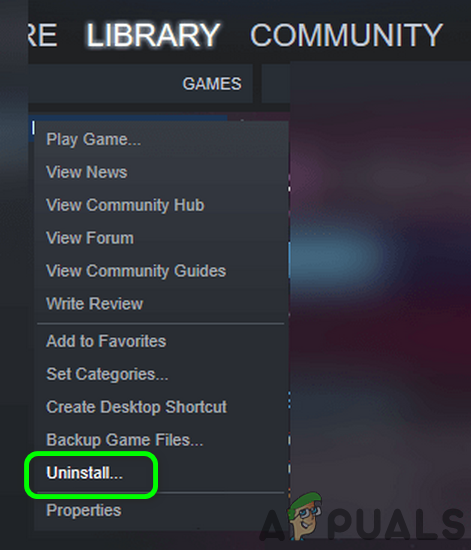Click Add to Favorites option

pyautogui.click(x=106, y=341)
